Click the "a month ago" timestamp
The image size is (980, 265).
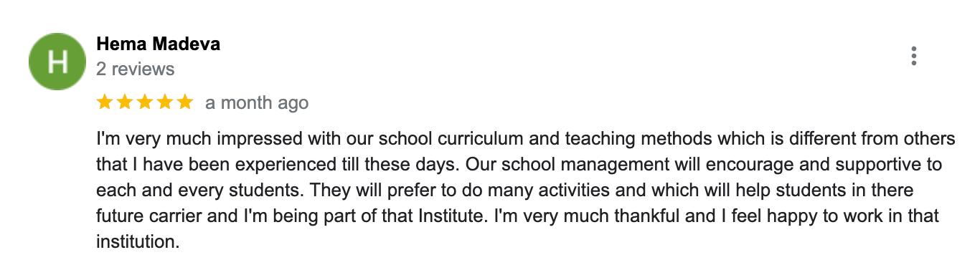point(257,103)
